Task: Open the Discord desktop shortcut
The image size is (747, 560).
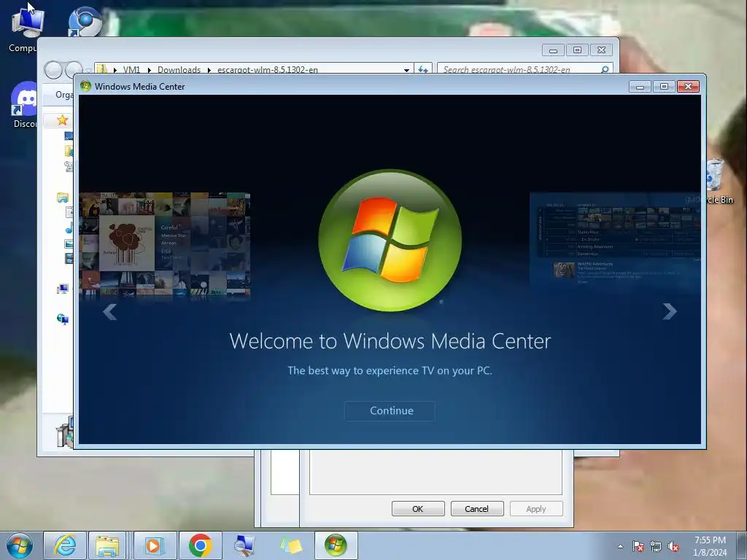Action: point(24,105)
